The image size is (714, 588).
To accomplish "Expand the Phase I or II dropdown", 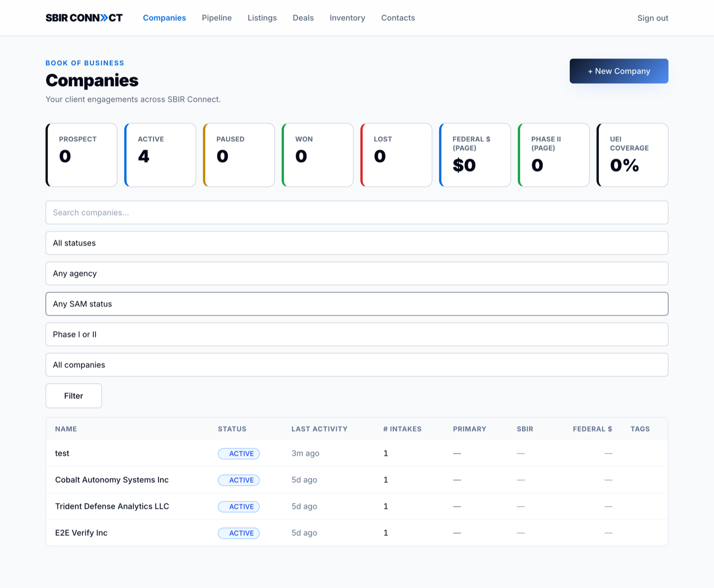I will (357, 334).
